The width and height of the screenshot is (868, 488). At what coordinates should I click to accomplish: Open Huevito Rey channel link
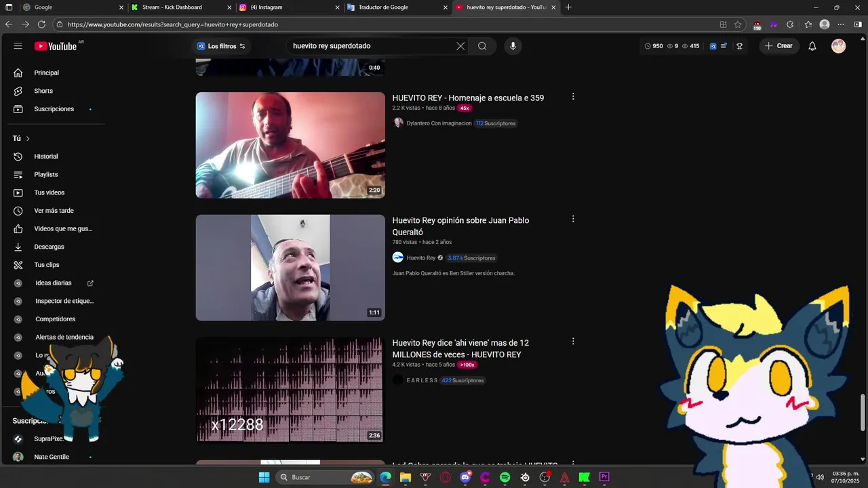pos(421,258)
